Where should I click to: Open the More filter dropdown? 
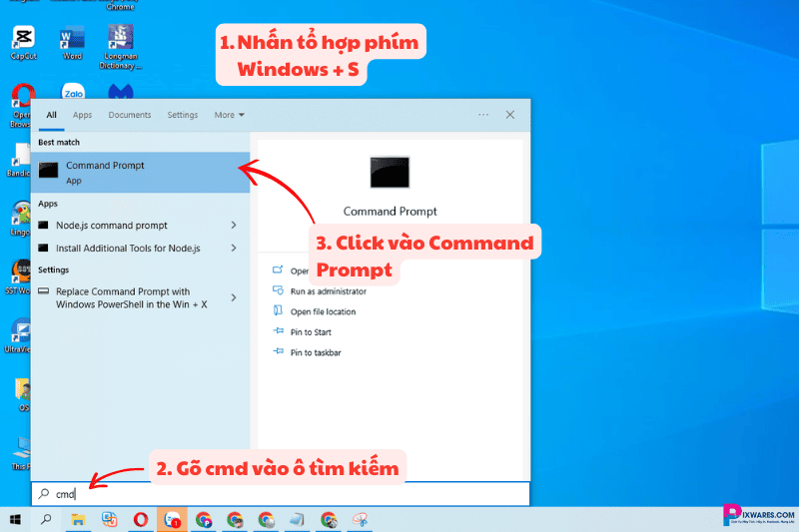tap(229, 115)
